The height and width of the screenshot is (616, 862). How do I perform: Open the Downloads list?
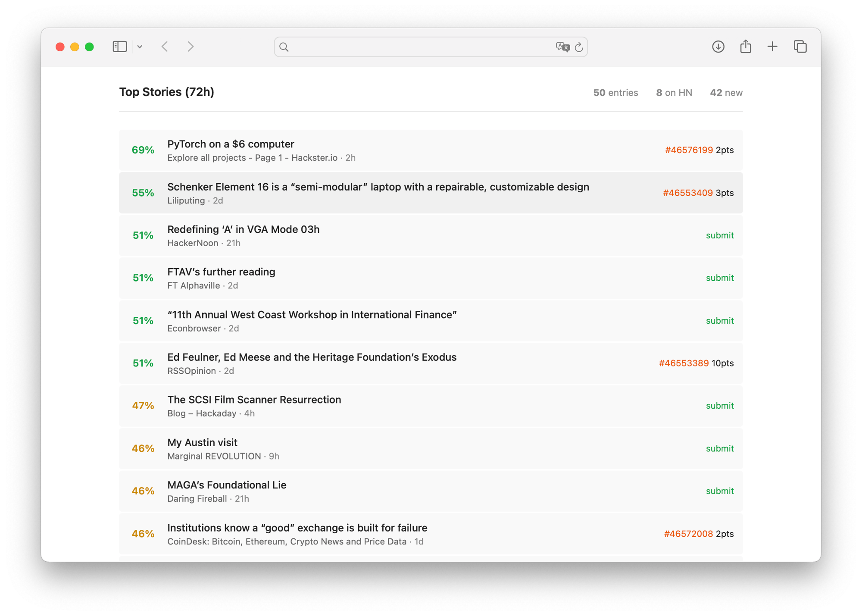(718, 47)
